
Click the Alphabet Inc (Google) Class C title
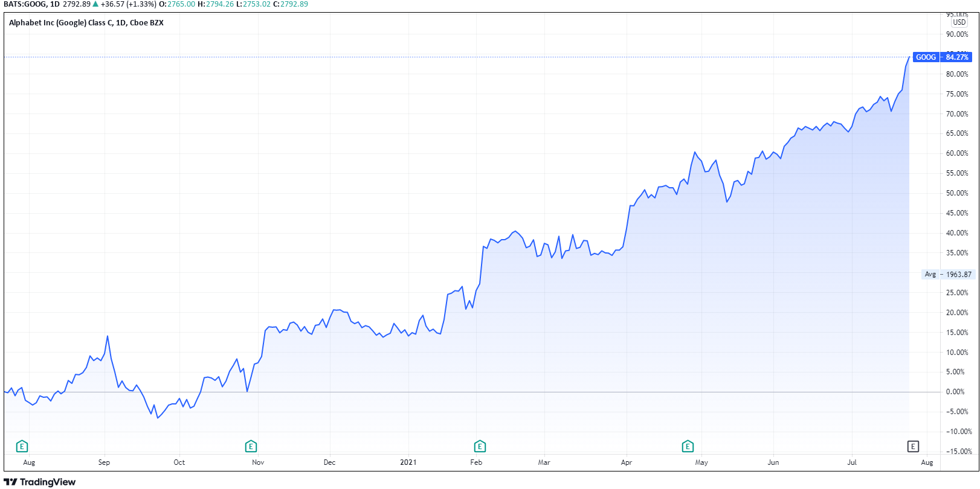[x=86, y=23]
